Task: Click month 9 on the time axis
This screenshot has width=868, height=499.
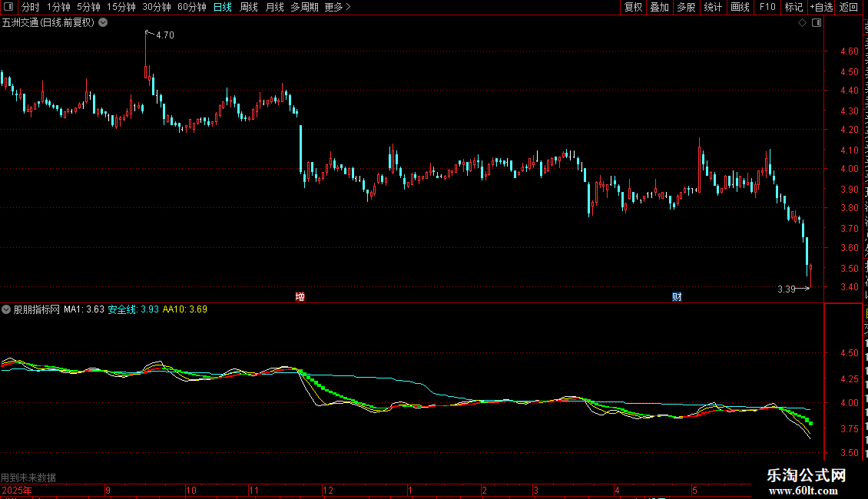Action: (108, 490)
